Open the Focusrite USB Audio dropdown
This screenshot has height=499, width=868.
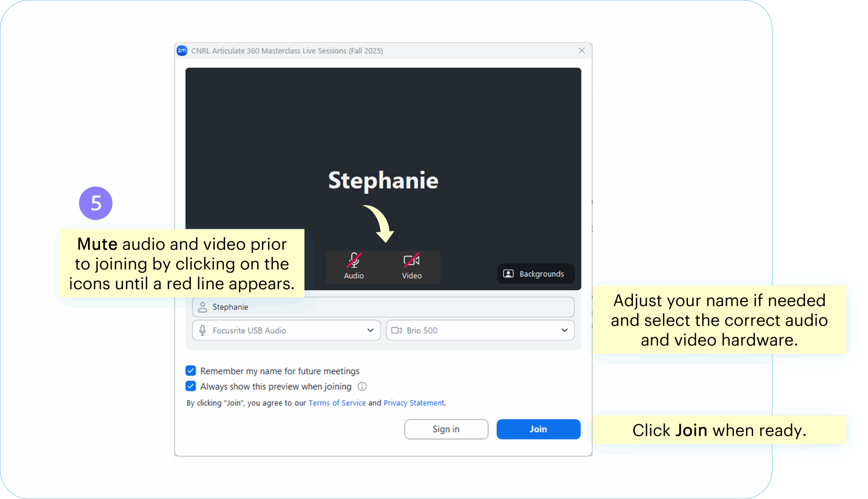286,330
